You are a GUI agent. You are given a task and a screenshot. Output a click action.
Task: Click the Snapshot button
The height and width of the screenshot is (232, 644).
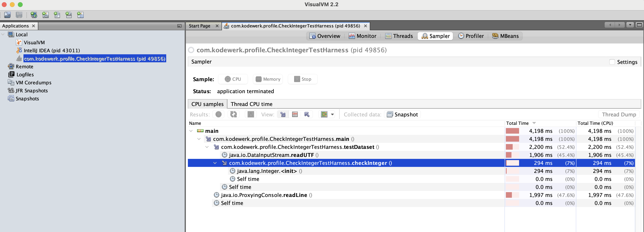click(x=402, y=114)
